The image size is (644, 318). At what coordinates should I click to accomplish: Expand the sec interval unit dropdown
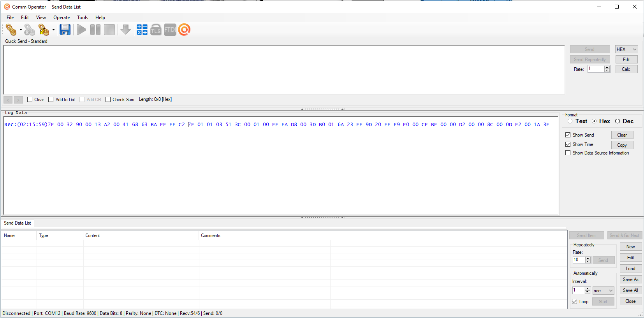point(603,291)
